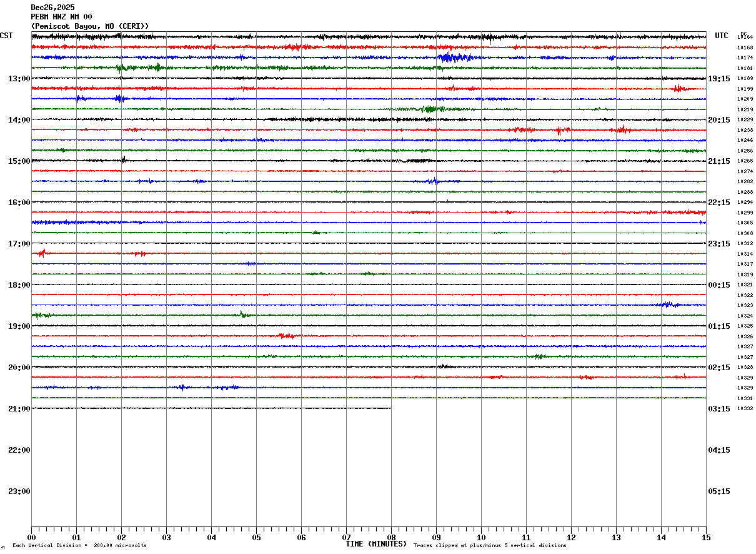Click the "CST" time zone label
This screenshot has height=554, width=756.
[x=6, y=36]
